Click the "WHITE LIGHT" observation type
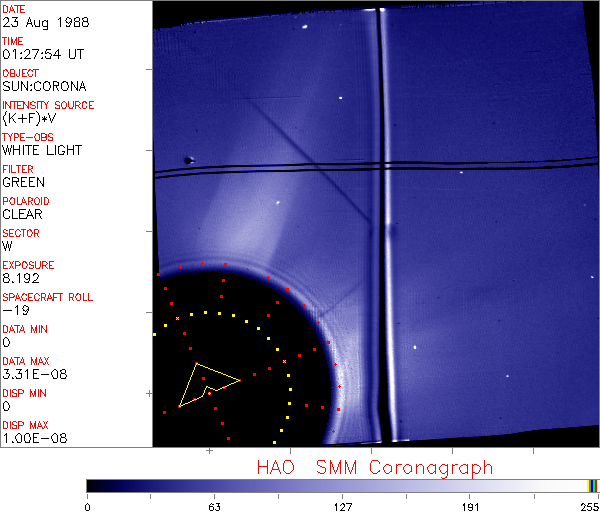Screen dimensions: 600x512 40,150
